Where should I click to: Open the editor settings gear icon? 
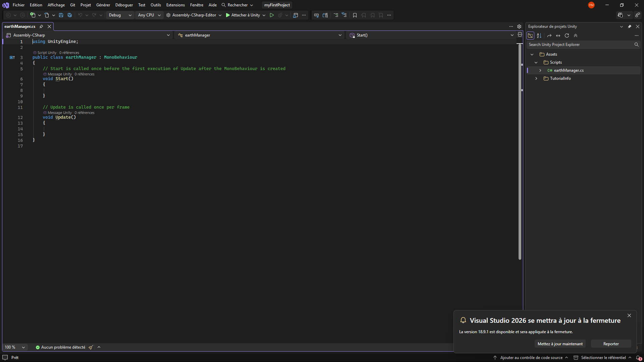pos(519,26)
